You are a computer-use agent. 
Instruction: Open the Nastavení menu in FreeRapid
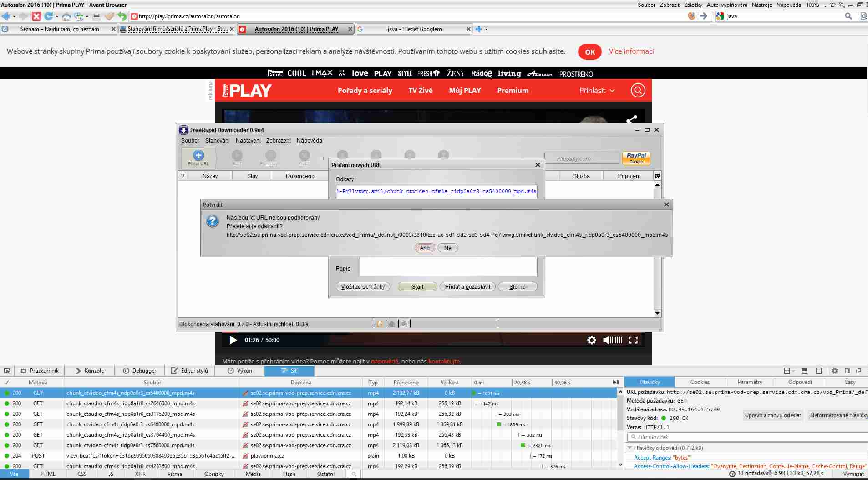(248, 141)
